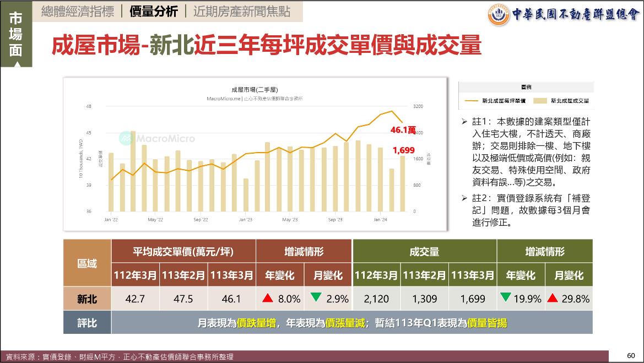Click green down triangle beside 19.9%

click(505, 299)
